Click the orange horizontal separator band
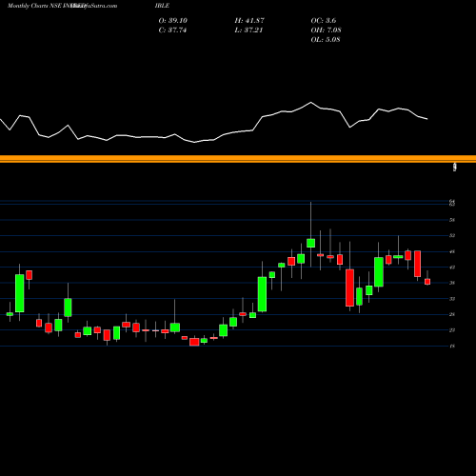The width and height of the screenshot is (476, 476). click(238, 159)
